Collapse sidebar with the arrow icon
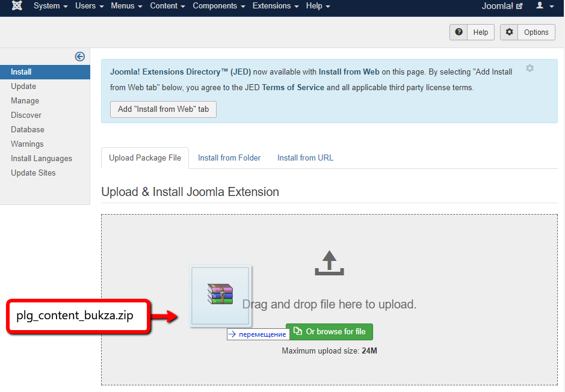The width and height of the screenshot is (565, 392). pos(79,57)
